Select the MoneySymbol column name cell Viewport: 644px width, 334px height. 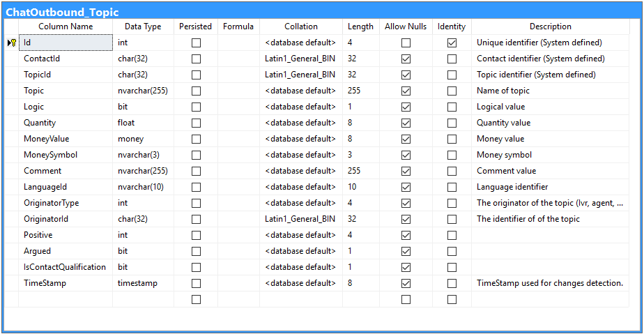(x=66, y=155)
